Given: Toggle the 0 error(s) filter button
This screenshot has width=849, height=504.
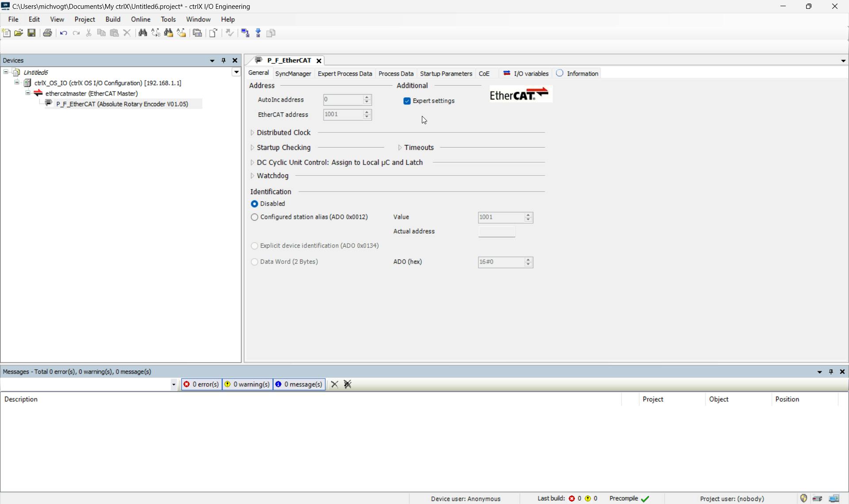Looking at the screenshot, I should pyautogui.click(x=201, y=384).
